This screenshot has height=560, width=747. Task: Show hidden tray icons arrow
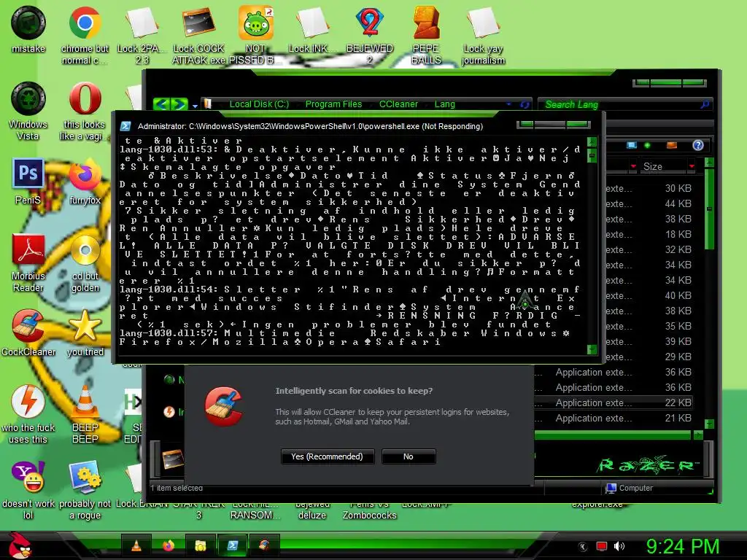583,547
